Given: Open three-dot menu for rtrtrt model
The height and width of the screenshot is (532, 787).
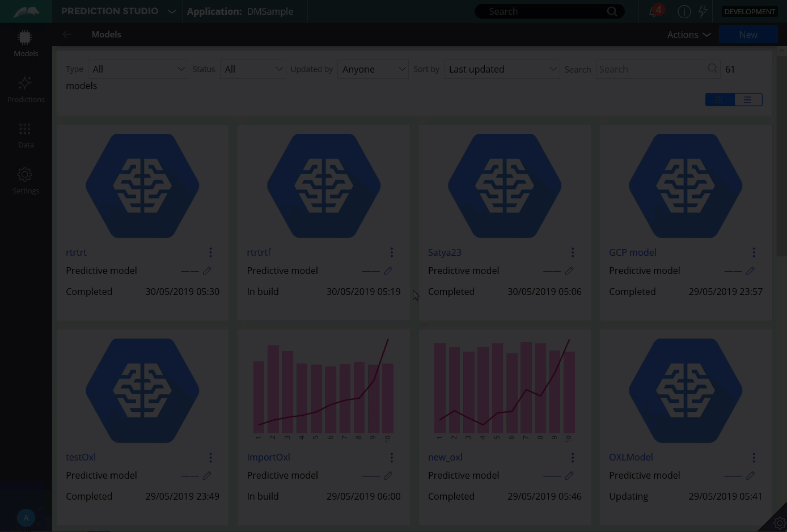Looking at the screenshot, I should pos(210,252).
